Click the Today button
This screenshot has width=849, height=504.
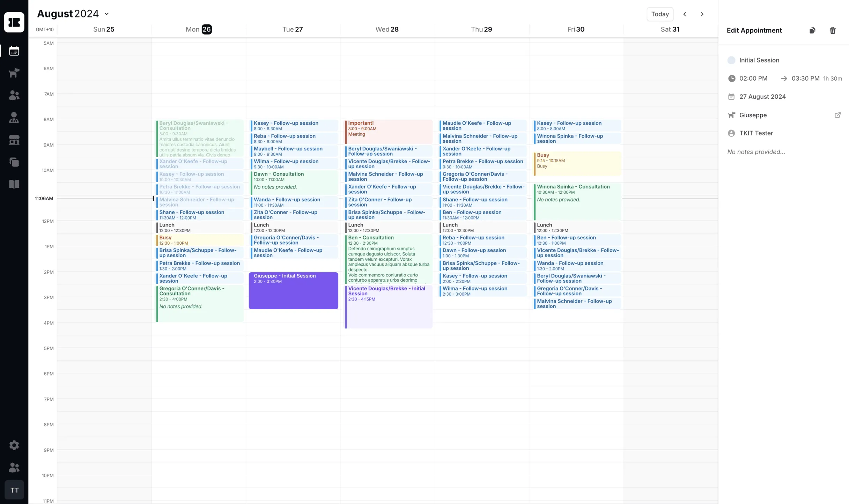[660, 14]
